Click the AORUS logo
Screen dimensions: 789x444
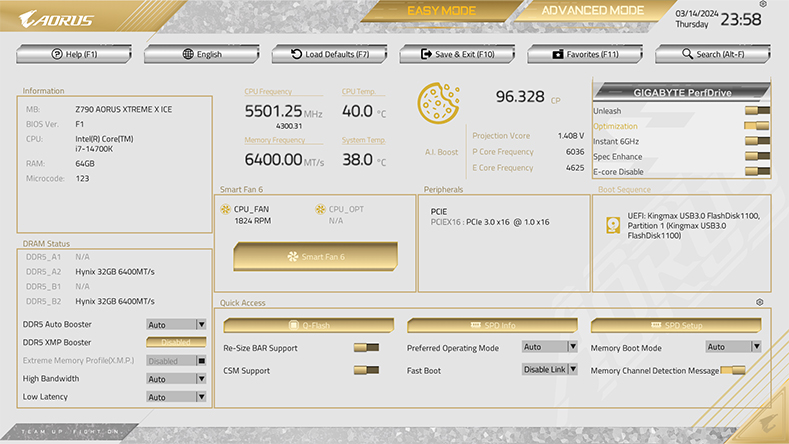pyautogui.click(x=56, y=20)
